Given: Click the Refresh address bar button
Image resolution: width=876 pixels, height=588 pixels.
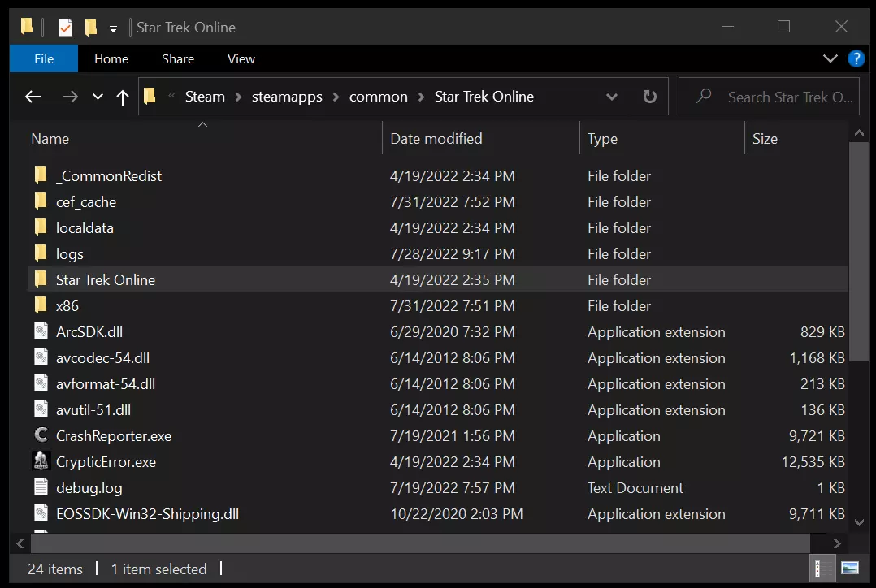Looking at the screenshot, I should point(649,97).
